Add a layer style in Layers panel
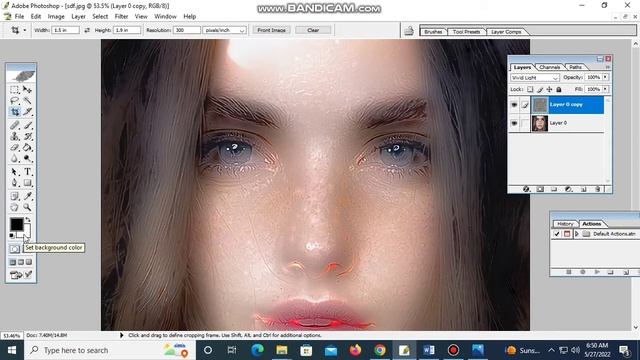The image size is (640, 360). coord(527,189)
